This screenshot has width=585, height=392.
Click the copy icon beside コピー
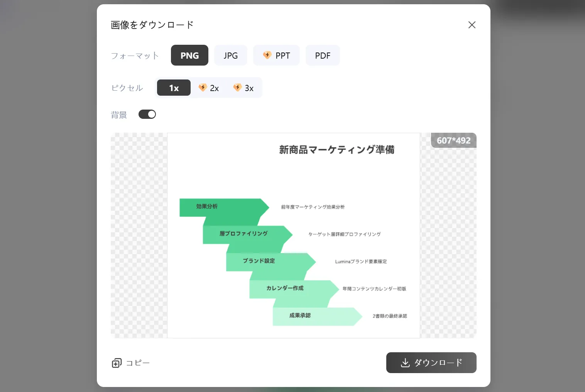coord(117,363)
